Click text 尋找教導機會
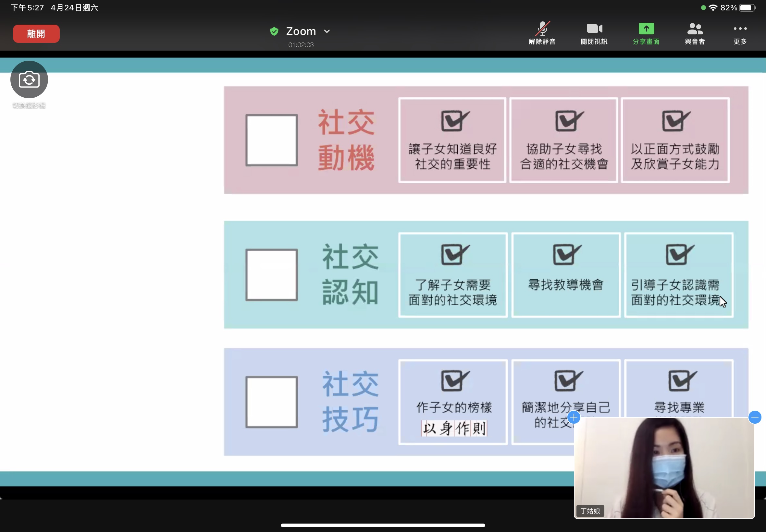 pyautogui.click(x=566, y=285)
